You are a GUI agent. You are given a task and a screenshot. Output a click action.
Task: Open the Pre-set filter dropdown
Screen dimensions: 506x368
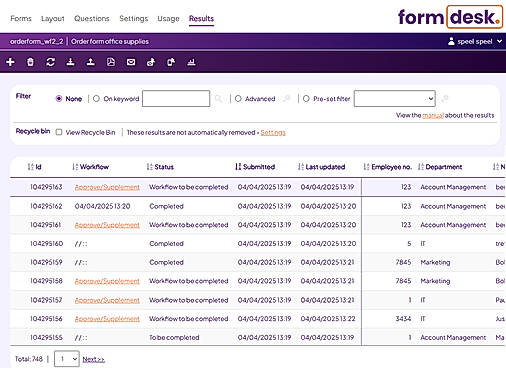tap(395, 99)
